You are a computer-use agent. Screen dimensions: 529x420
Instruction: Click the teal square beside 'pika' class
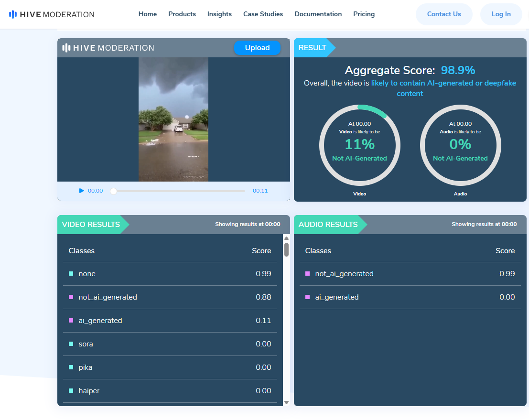[x=71, y=367]
